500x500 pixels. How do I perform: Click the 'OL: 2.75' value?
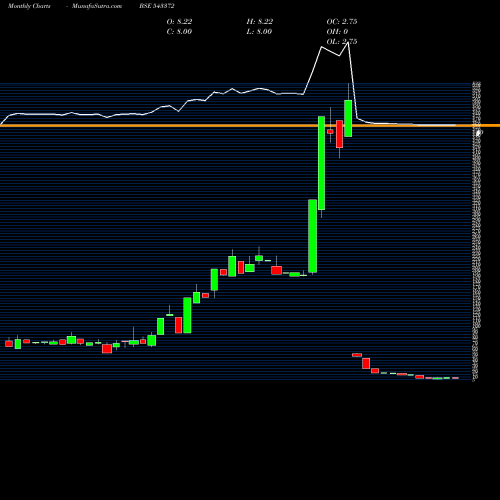click(x=342, y=42)
